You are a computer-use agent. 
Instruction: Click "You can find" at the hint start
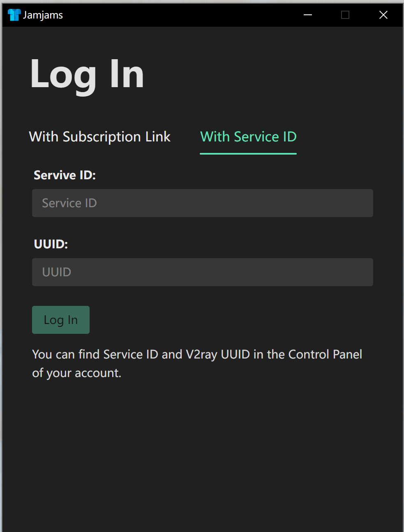(x=66, y=354)
